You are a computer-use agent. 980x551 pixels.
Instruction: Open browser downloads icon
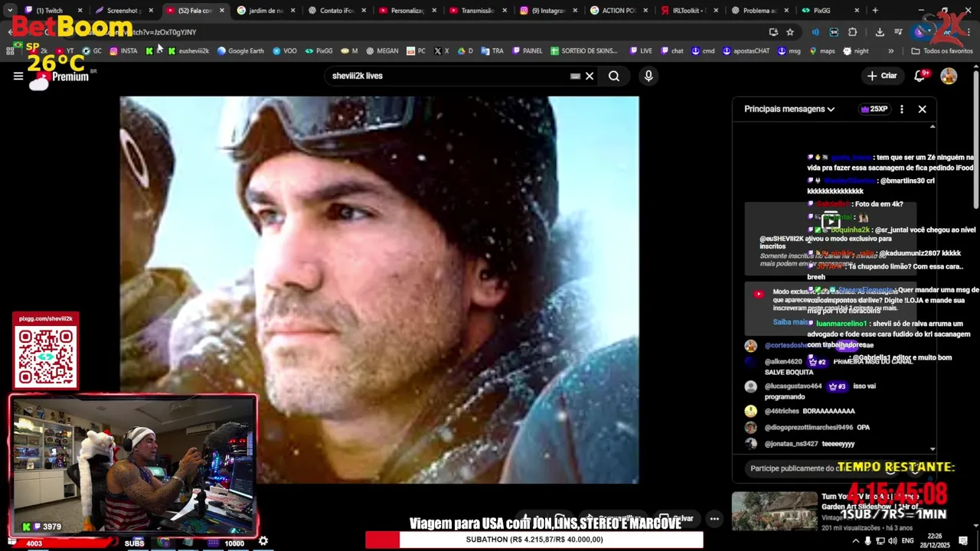(880, 32)
